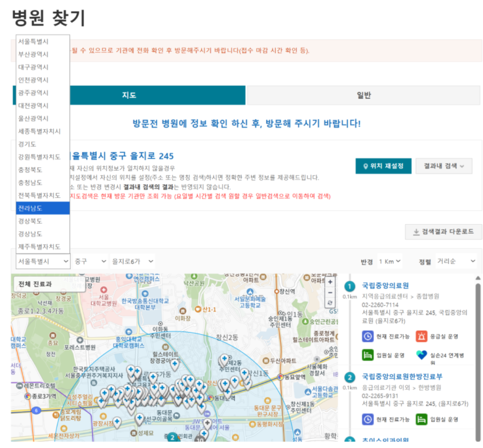Choose 대구광역시 in the dropdown list
The height and width of the screenshot is (448, 483).
pos(43,67)
